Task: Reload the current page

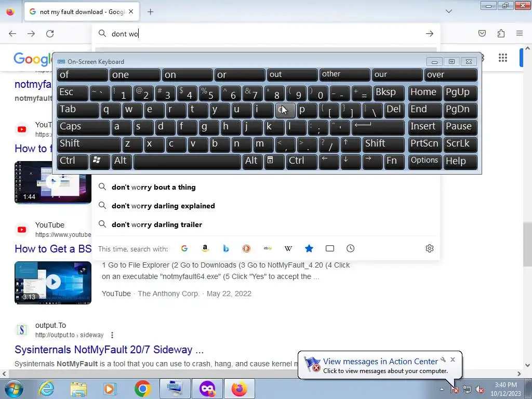Action: tap(50, 34)
